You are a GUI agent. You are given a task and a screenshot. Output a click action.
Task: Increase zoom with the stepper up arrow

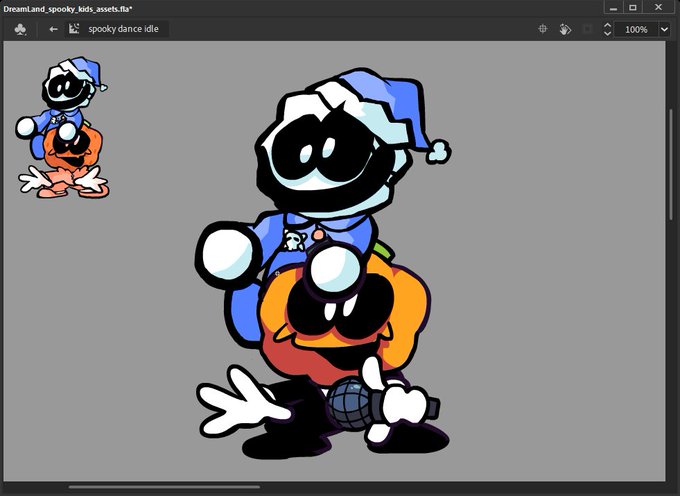point(607,26)
